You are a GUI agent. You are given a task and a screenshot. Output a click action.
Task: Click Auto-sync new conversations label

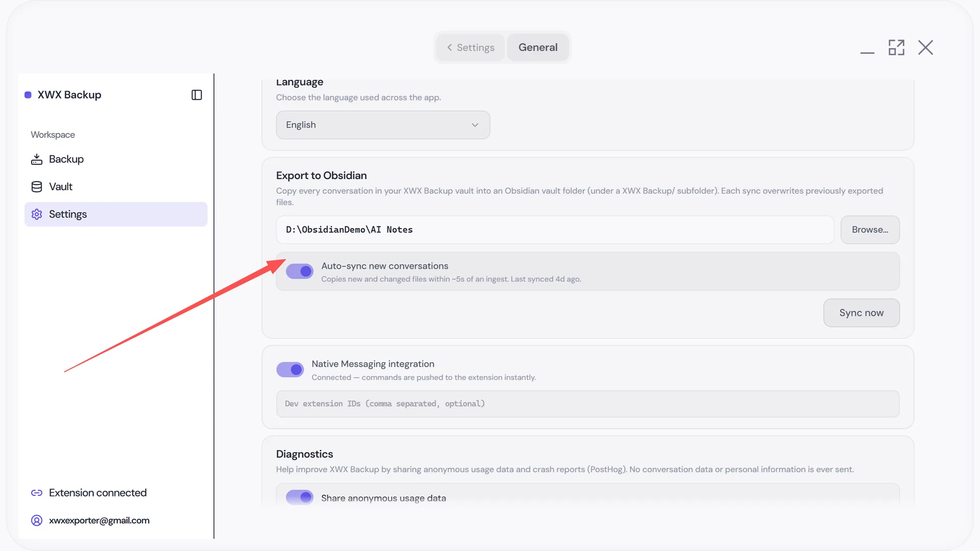(384, 266)
